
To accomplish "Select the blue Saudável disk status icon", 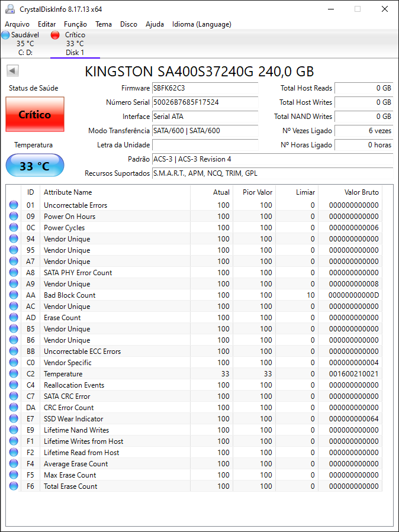I will [5, 34].
